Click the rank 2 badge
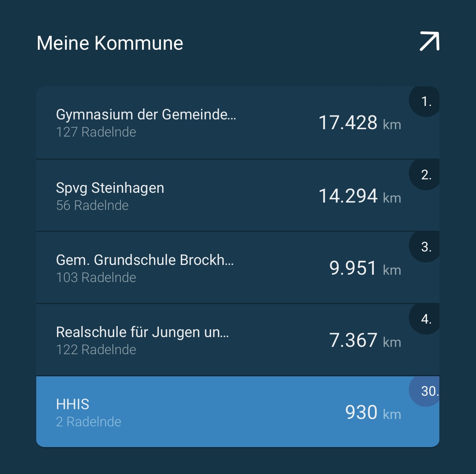This screenshot has height=474, width=476. pos(426,175)
